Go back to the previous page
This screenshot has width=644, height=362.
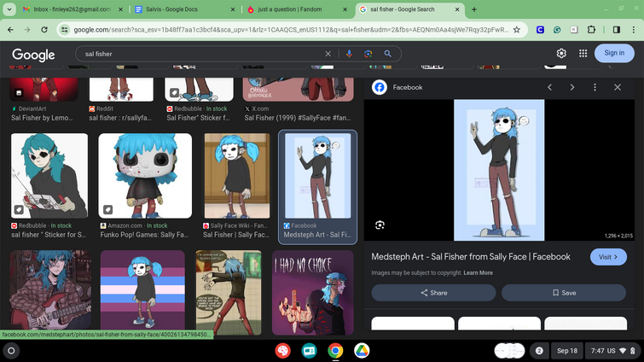tap(11, 30)
